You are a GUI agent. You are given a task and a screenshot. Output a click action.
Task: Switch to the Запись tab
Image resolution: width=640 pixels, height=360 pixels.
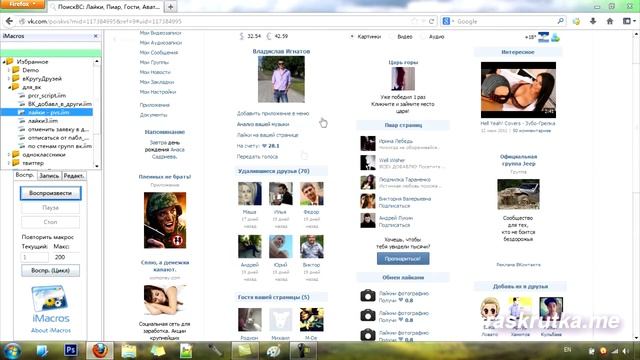[x=49, y=176]
